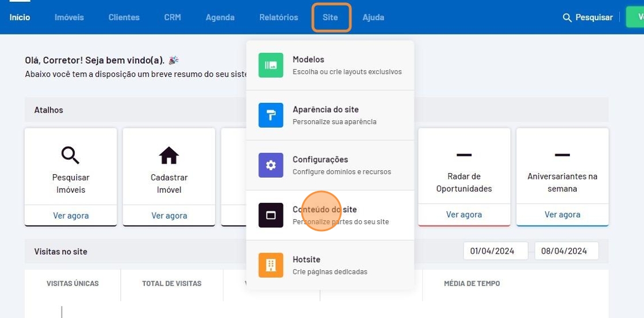The image size is (644, 318).
Task: Click the purple gear Configurações icon
Action: pos(270,165)
